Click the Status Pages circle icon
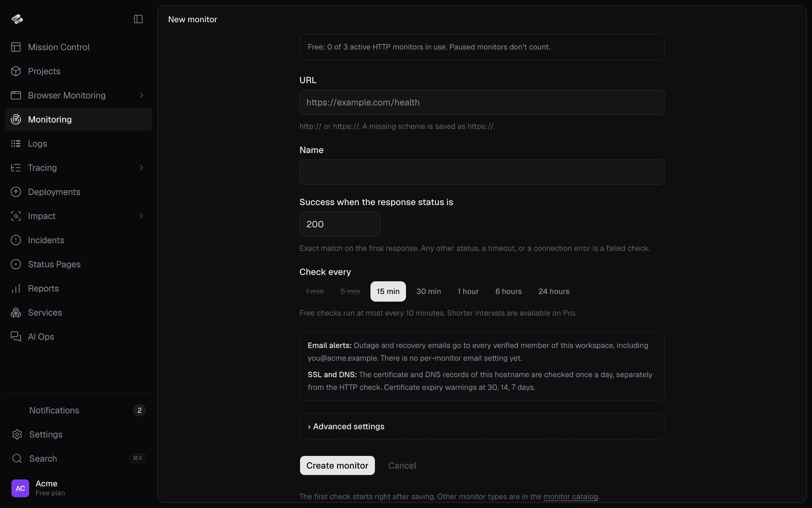 pyautogui.click(x=16, y=264)
